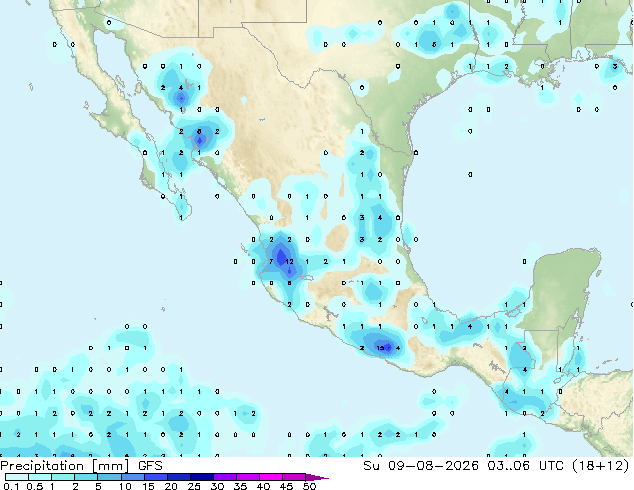Click the 'Su 09-08-2026 03..06 UTC (18+12)' timestamp
Screen dimensions: 634x490
(496, 466)
